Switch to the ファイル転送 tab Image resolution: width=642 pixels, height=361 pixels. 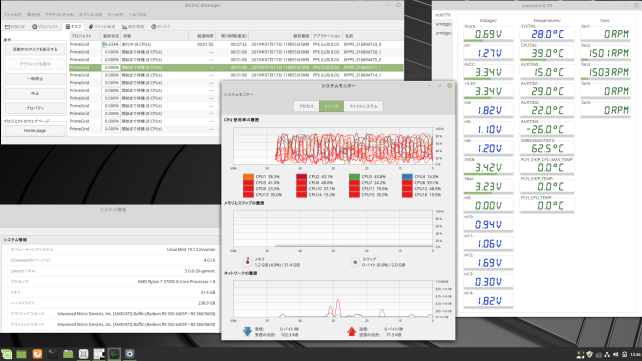click(102, 27)
